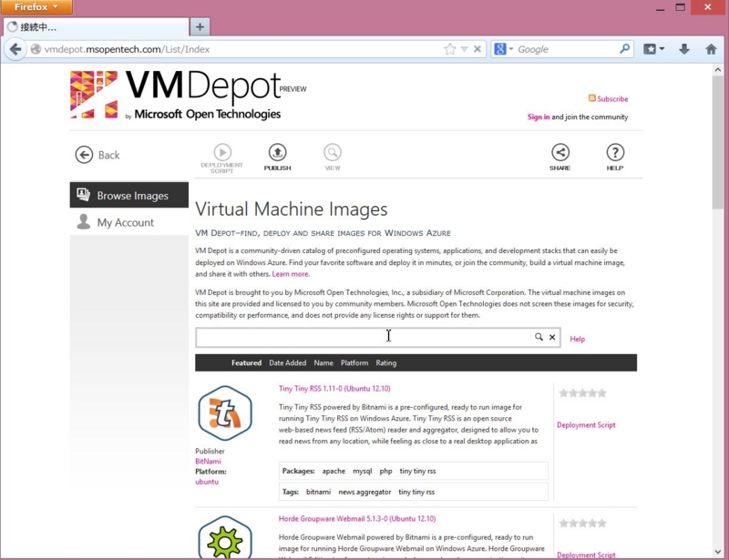Click the mysql package tag
The image size is (729, 560).
click(x=362, y=471)
